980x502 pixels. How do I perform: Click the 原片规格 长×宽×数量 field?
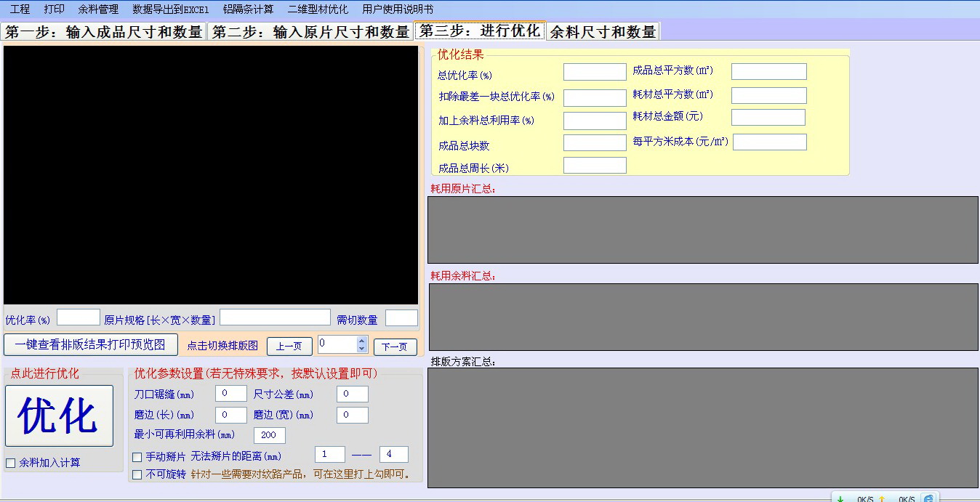[275, 317]
